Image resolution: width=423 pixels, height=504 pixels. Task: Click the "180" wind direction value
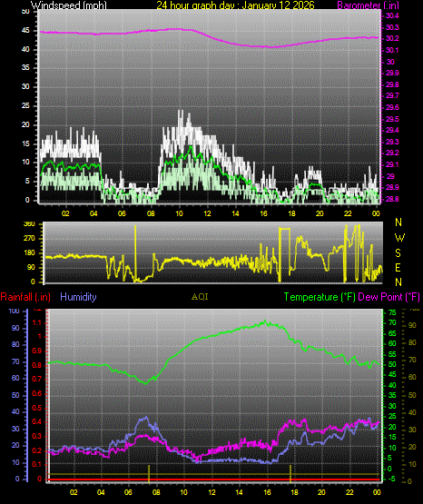29,253
